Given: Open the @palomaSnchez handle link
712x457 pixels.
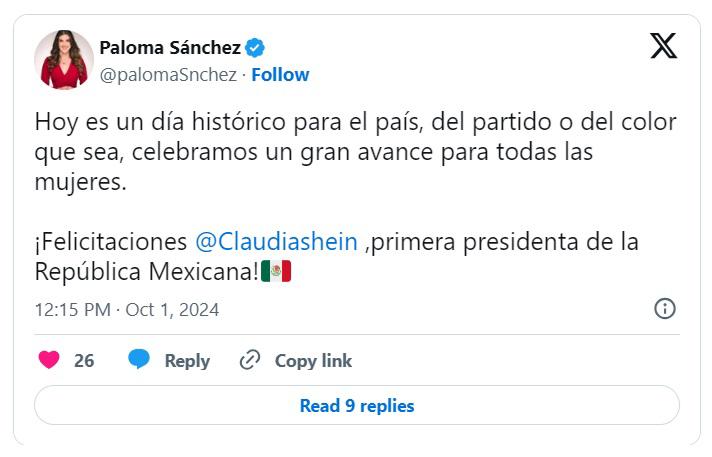Looking at the screenshot, I should tap(169, 75).
